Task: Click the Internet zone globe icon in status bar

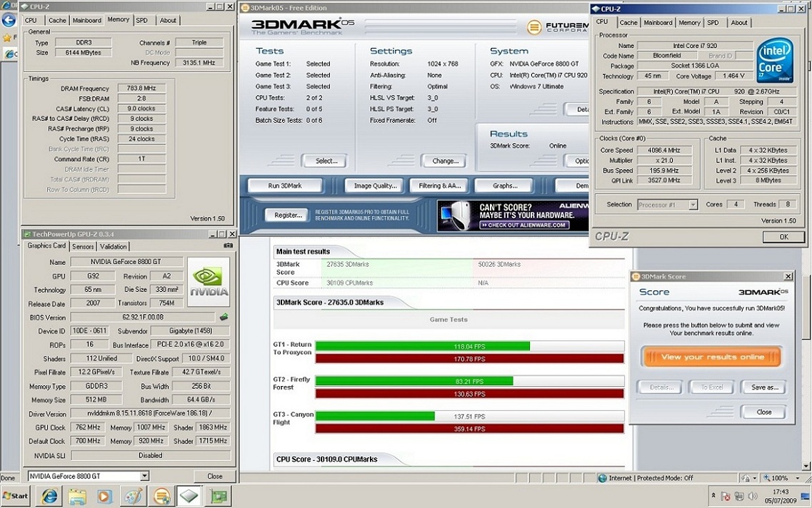Action: pos(602,478)
